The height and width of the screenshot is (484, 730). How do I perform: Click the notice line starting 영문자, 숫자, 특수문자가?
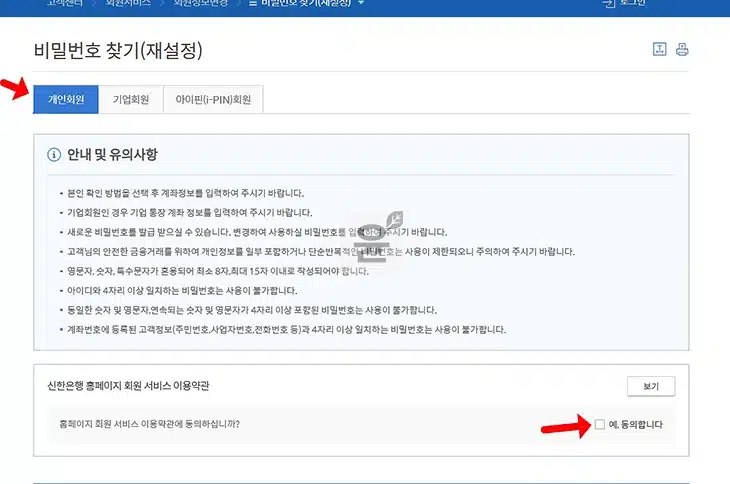[x=218, y=271]
